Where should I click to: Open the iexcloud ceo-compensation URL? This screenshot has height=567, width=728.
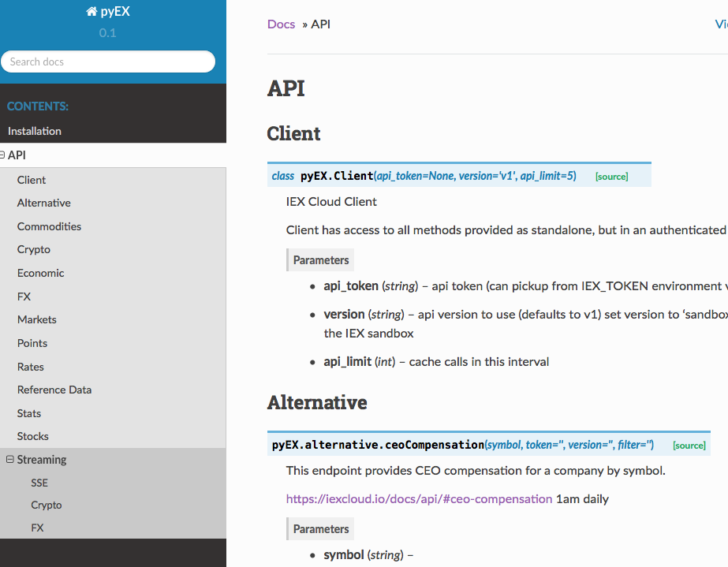(x=419, y=499)
